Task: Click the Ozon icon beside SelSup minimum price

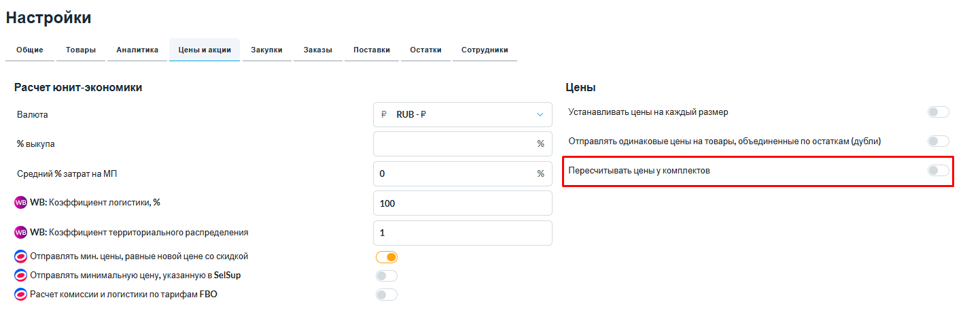Action: [x=20, y=276]
